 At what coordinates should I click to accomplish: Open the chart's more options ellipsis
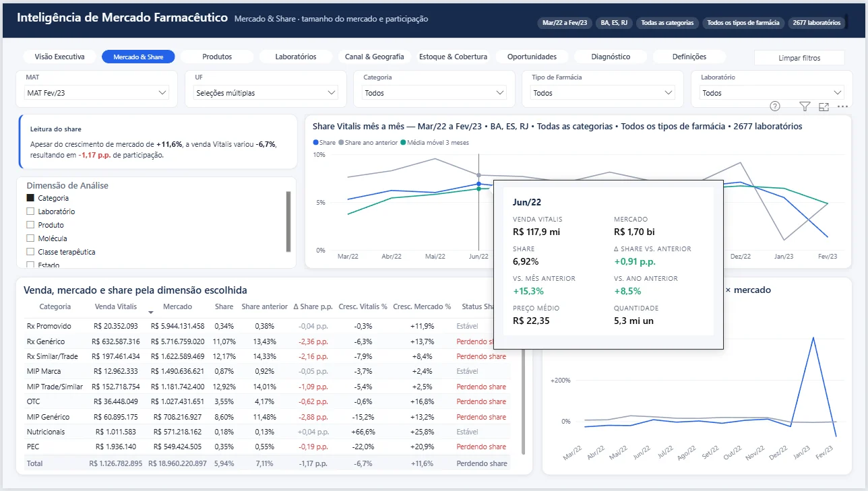842,106
